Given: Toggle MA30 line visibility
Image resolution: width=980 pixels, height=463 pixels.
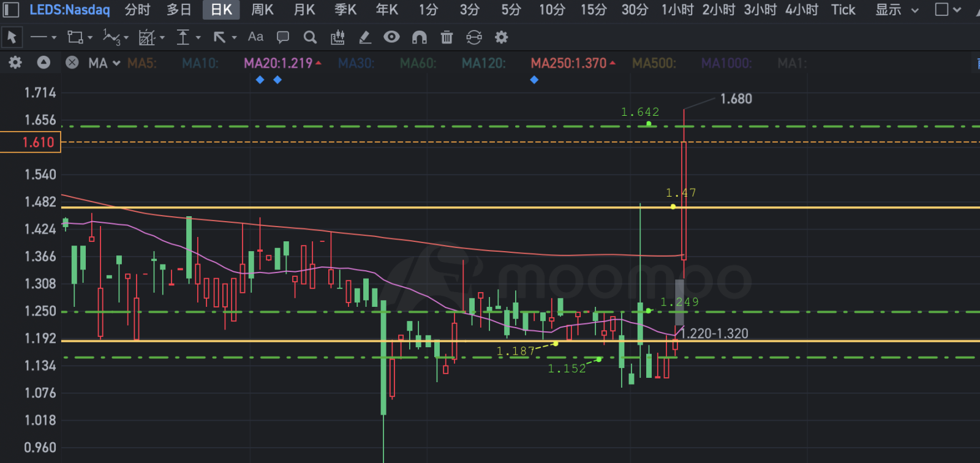Looking at the screenshot, I should [x=356, y=63].
